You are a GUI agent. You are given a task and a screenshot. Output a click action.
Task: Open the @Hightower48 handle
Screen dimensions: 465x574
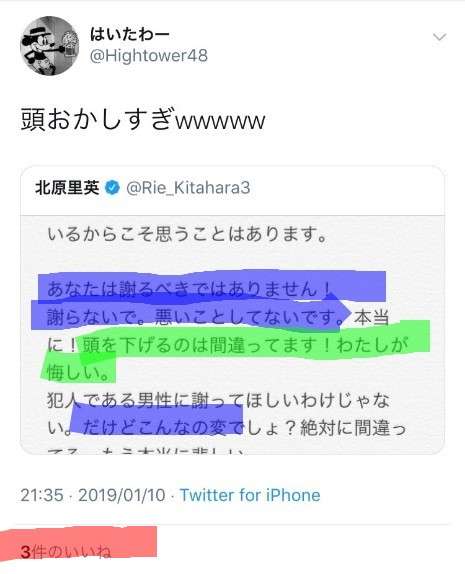(x=149, y=56)
